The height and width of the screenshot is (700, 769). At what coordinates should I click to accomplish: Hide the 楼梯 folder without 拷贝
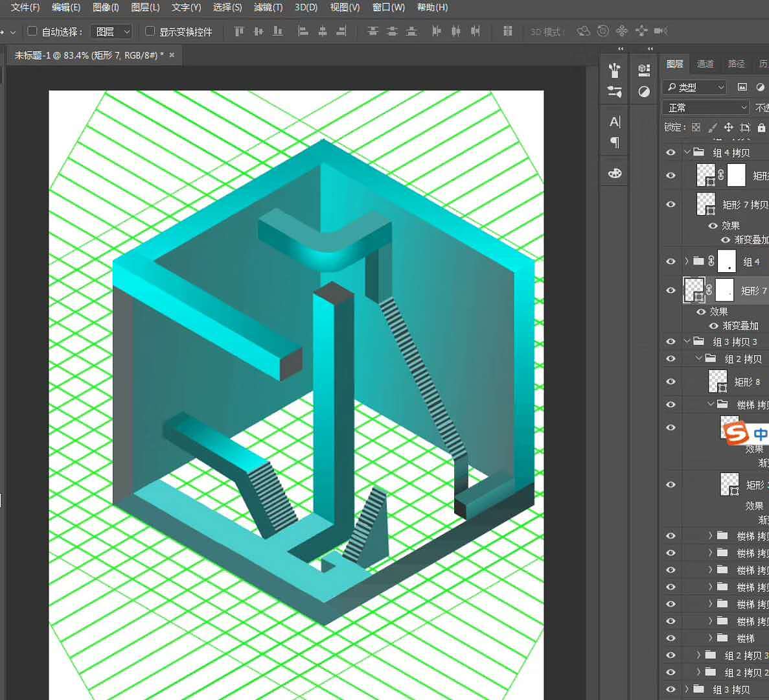[x=671, y=638]
